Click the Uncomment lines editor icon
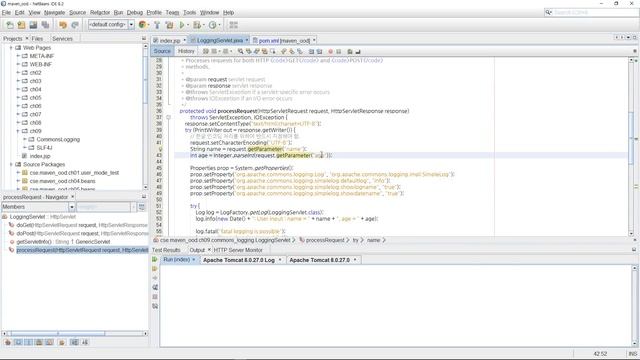This screenshot has width=640, height=360. [358, 51]
